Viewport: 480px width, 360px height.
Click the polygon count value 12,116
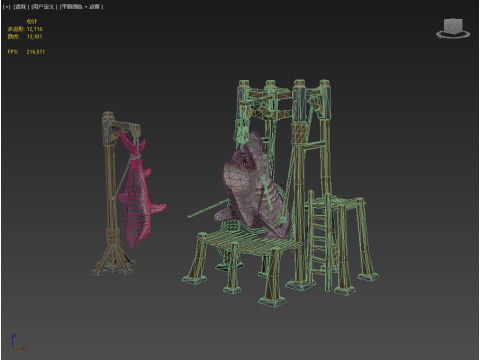tap(35, 29)
